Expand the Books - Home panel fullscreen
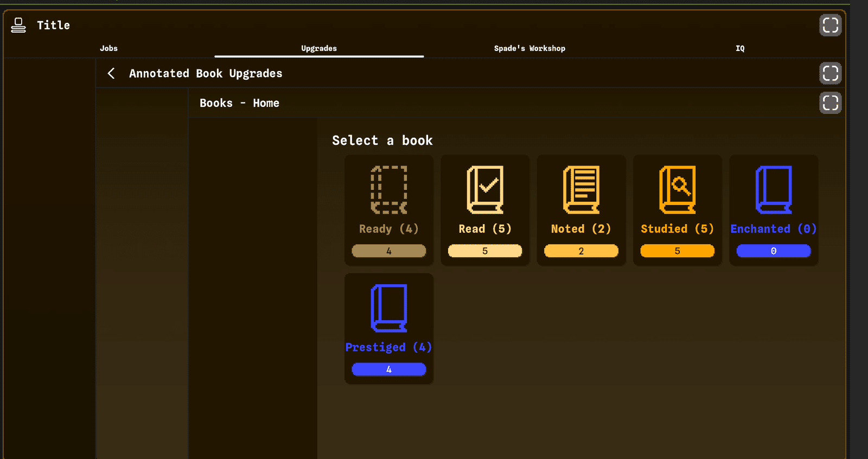868x459 pixels. pyautogui.click(x=831, y=103)
